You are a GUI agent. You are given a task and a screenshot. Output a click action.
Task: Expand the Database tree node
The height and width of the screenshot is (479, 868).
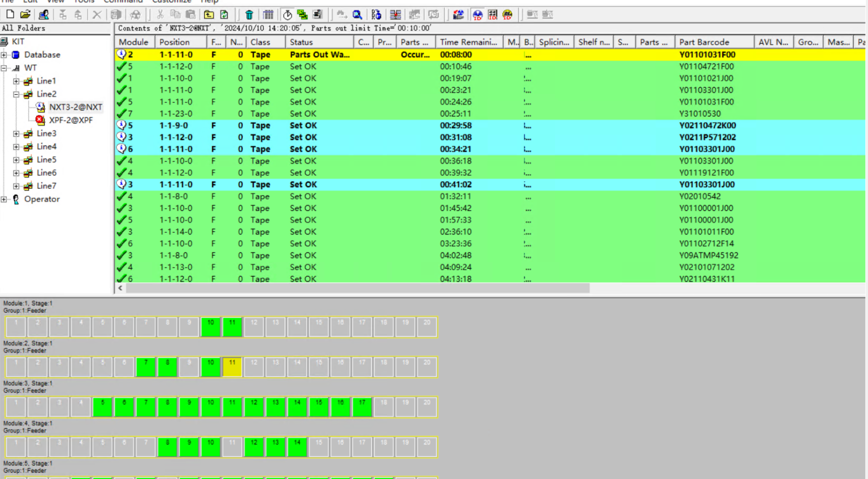[4, 55]
